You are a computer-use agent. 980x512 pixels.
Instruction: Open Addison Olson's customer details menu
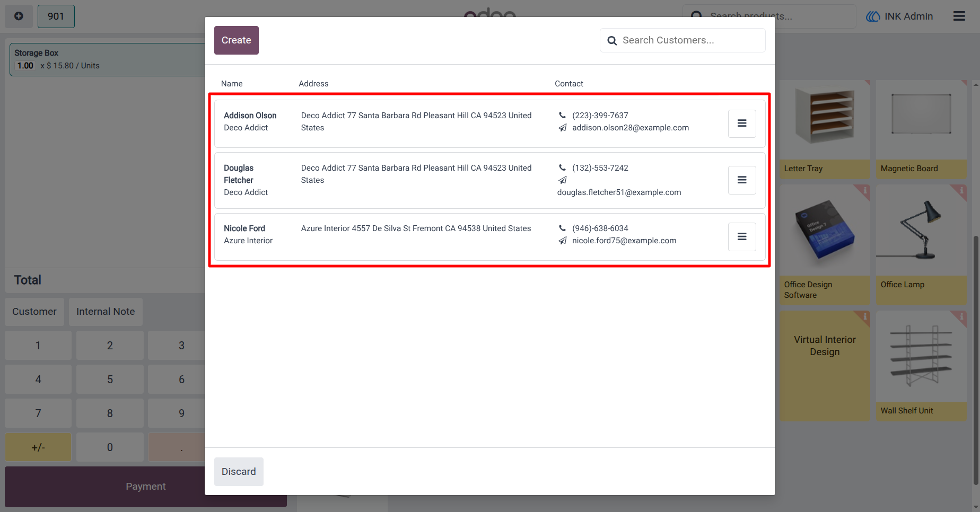click(742, 123)
